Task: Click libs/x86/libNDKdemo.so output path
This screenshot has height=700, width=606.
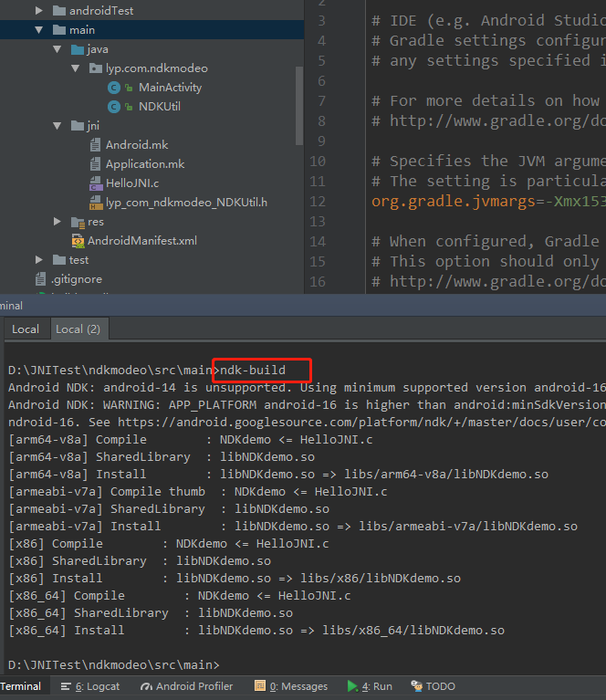Action: (381, 578)
